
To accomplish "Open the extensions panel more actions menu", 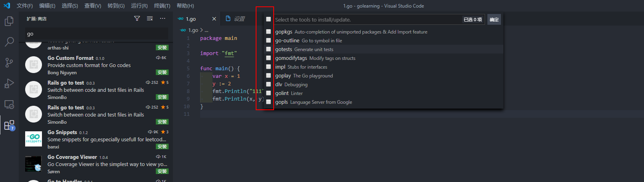I will pyautogui.click(x=163, y=19).
